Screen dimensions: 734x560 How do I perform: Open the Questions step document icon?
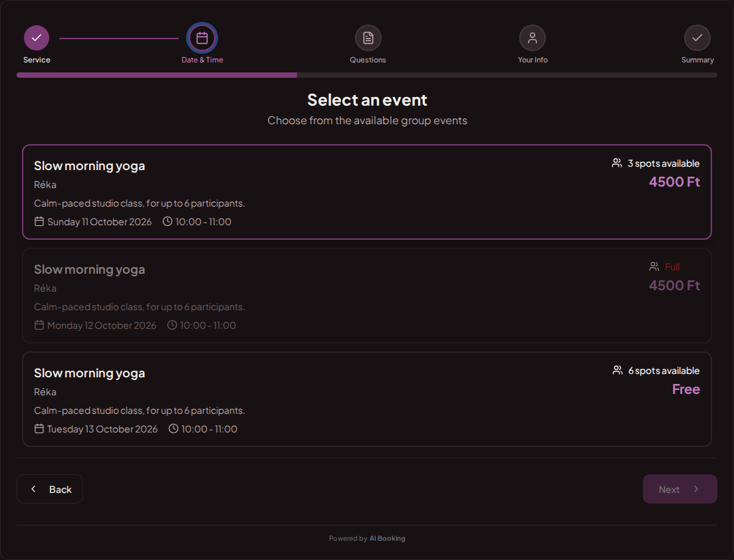368,38
